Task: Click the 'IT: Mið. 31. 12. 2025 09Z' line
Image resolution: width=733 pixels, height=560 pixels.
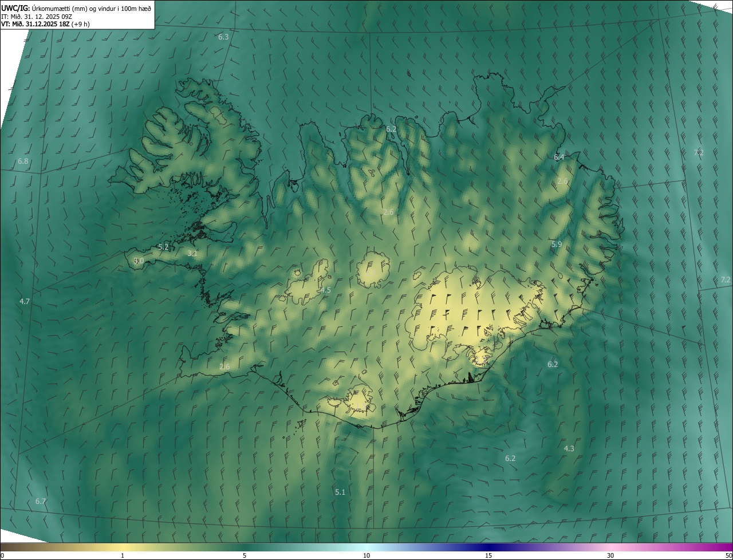Action: point(36,16)
